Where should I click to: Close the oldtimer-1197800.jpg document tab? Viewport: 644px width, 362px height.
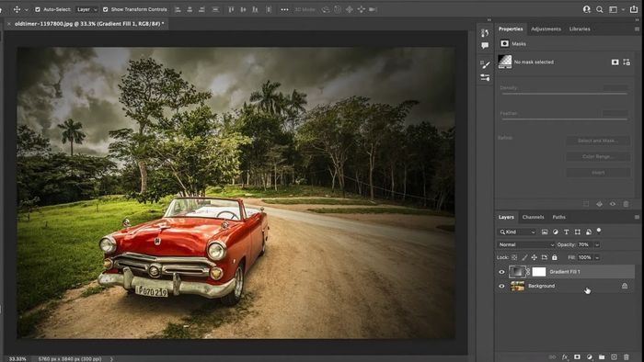click(x=9, y=24)
